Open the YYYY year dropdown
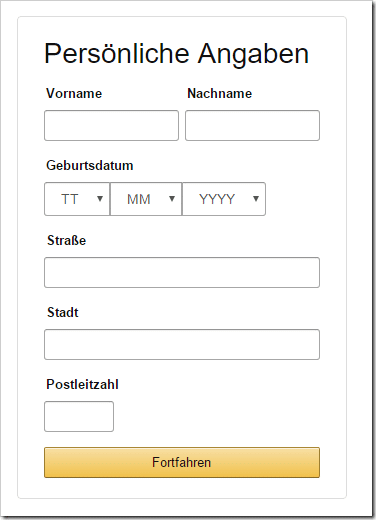The width and height of the screenshot is (376, 520). [224, 199]
